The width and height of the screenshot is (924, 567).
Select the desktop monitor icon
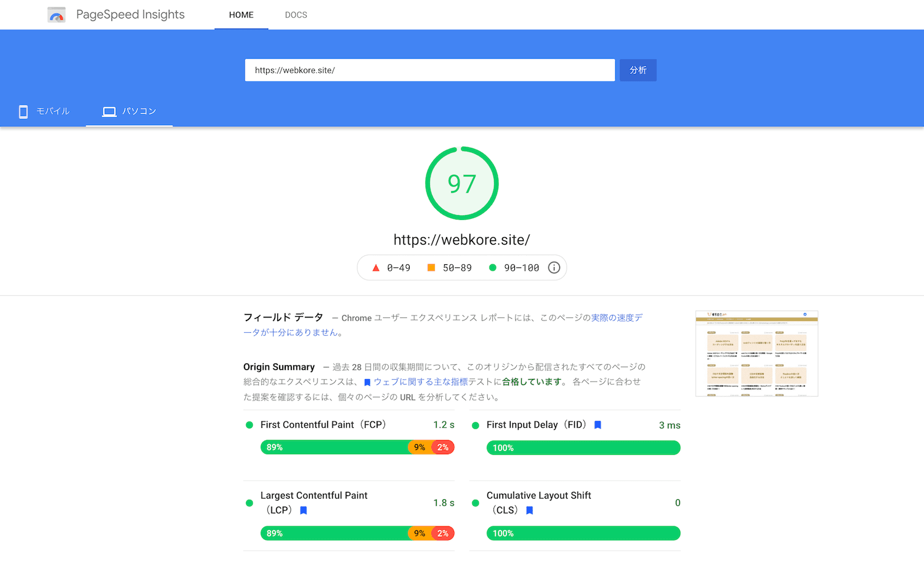pos(109,112)
